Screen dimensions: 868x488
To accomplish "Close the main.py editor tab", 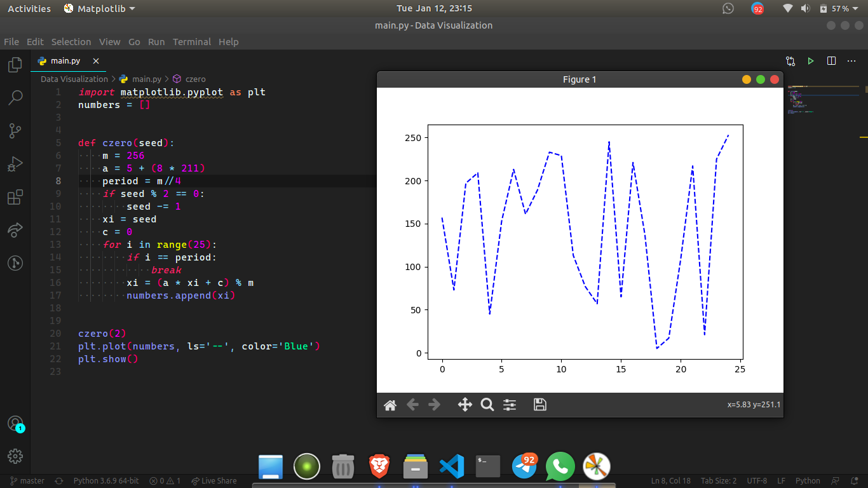I will tap(96, 61).
